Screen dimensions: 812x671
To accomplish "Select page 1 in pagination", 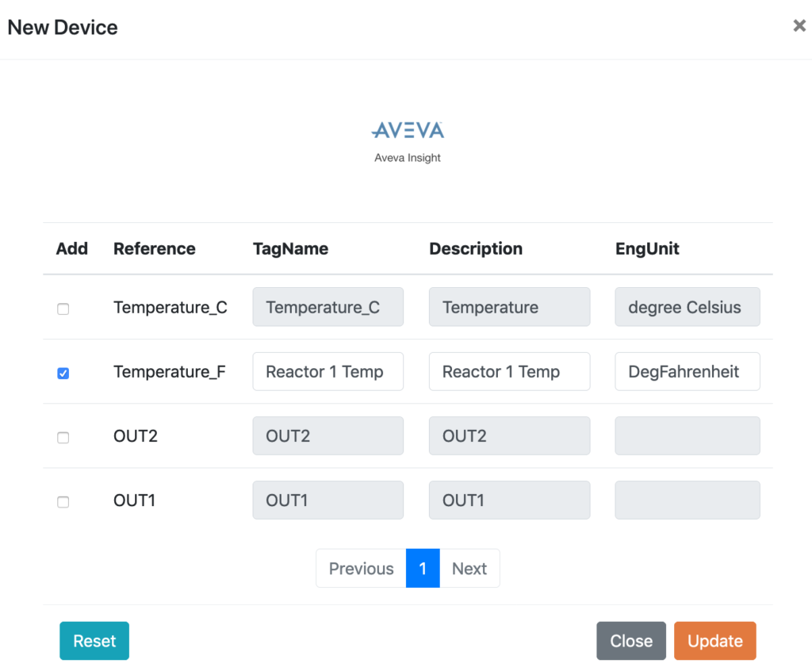I will click(423, 569).
